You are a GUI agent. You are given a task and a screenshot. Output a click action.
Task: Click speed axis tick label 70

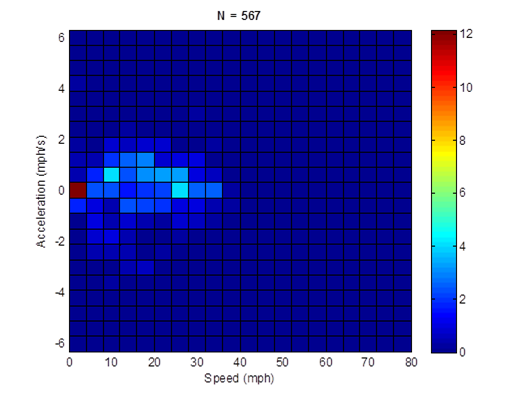point(368,362)
